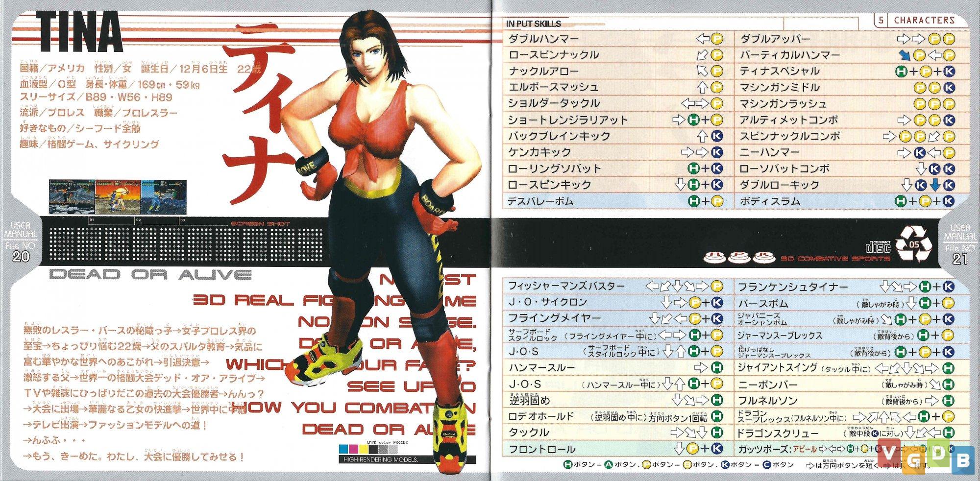This screenshot has height=481, width=980.
Task: Click the move name 'ショートレンジラリアット'
Action: click(567, 120)
